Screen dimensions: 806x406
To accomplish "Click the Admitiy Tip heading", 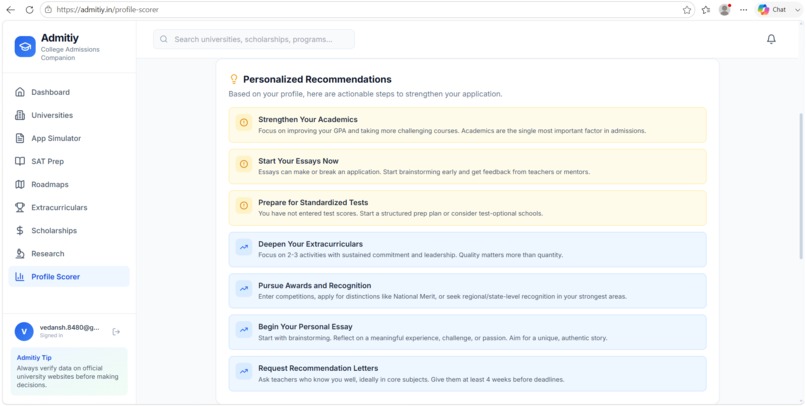I will pyautogui.click(x=34, y=358).
